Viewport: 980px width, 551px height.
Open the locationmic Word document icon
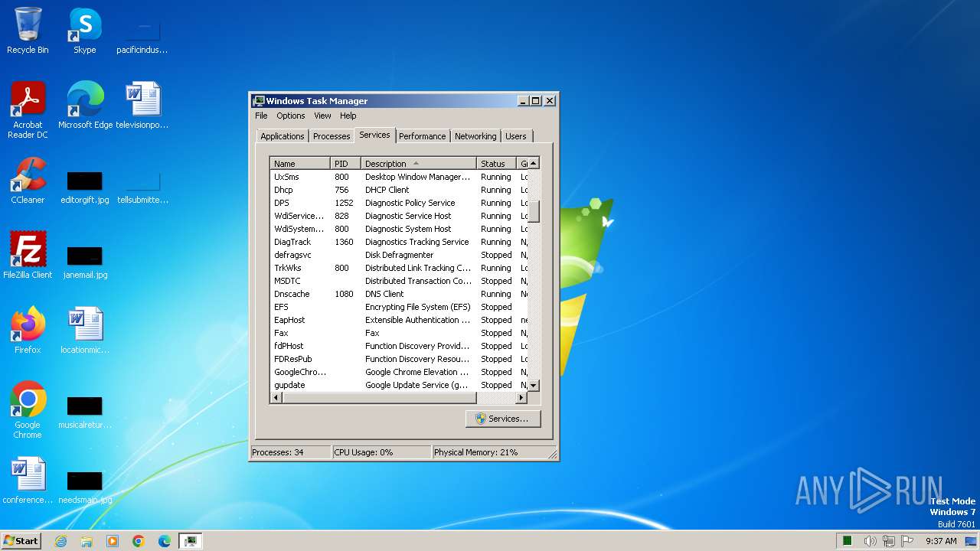[x=85, y=330]
